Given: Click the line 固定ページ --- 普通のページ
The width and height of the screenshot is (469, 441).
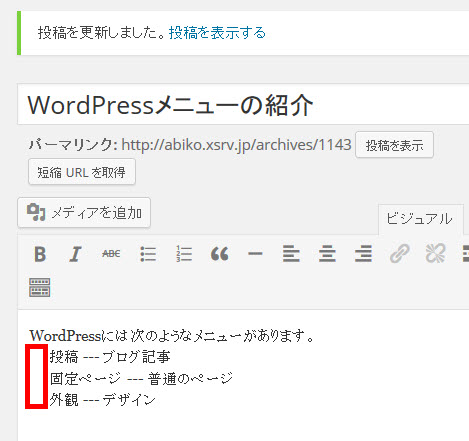Looking at the screenshot, I should 141,378.
